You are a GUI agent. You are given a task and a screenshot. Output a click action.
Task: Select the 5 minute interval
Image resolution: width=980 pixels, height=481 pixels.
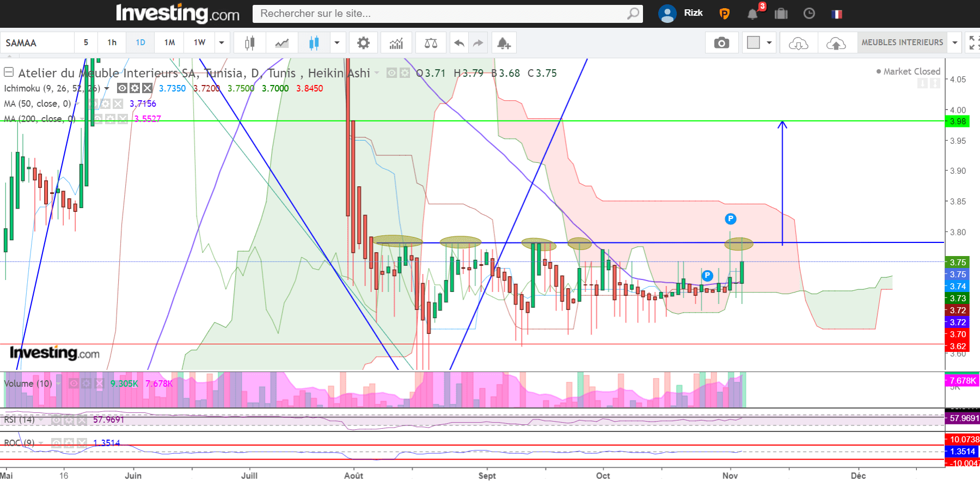[86, 42]
